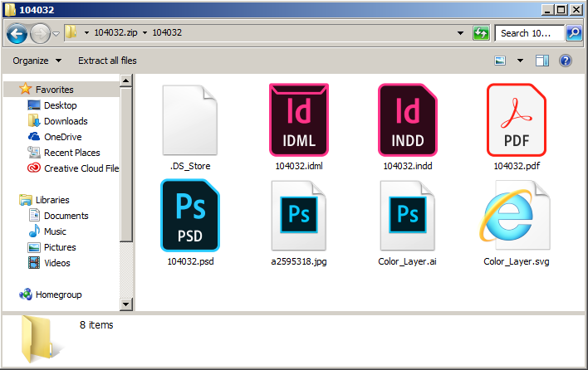Select the a2595318.jpg image file icon
The image size is (588, 370).
point(299,216)
